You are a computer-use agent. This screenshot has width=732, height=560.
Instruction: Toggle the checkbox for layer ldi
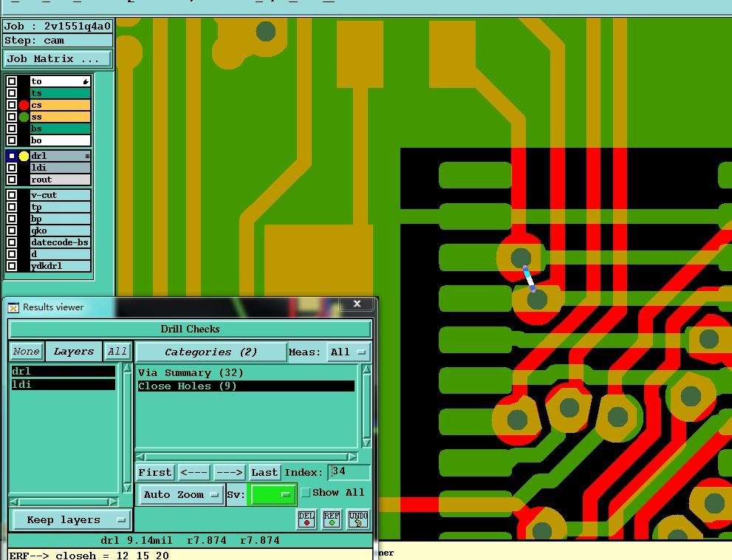(x=12, y=168)
